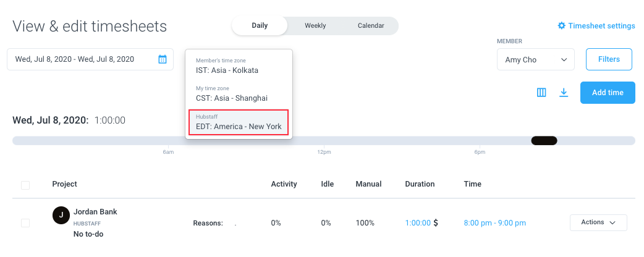Open column visibility icon
This screenshot has height=257, width=644.
541,93
